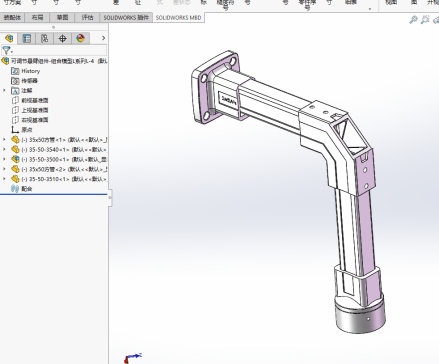439x364 pixels.
Task: Expand more manager tabs arrow
Action: tap(103, 38)
